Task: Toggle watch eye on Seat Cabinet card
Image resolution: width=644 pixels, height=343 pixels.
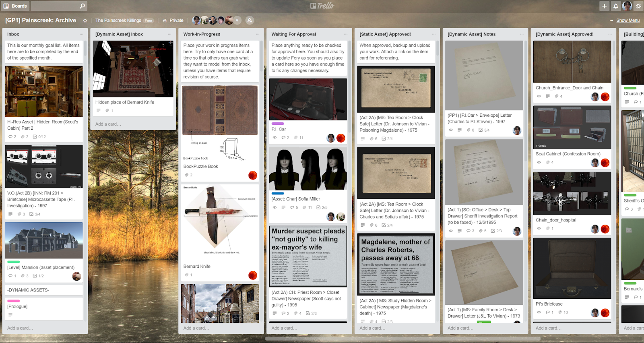Action: 539,163
